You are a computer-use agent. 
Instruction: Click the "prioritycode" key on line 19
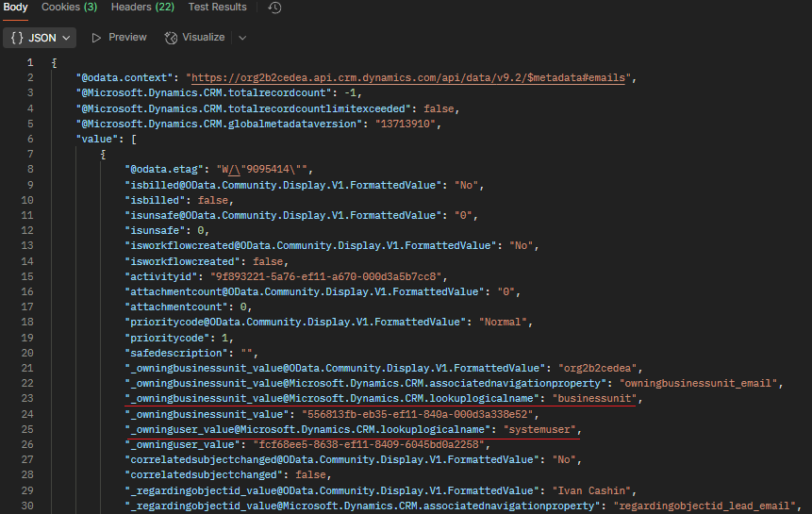tap(167, 338)
